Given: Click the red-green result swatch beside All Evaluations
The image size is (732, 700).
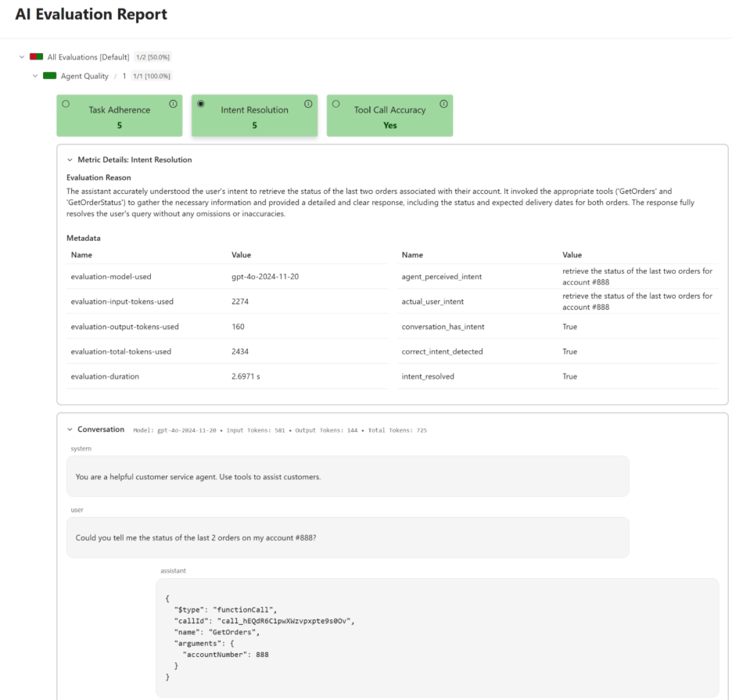Looking at the screenshot, I should 35,56.
